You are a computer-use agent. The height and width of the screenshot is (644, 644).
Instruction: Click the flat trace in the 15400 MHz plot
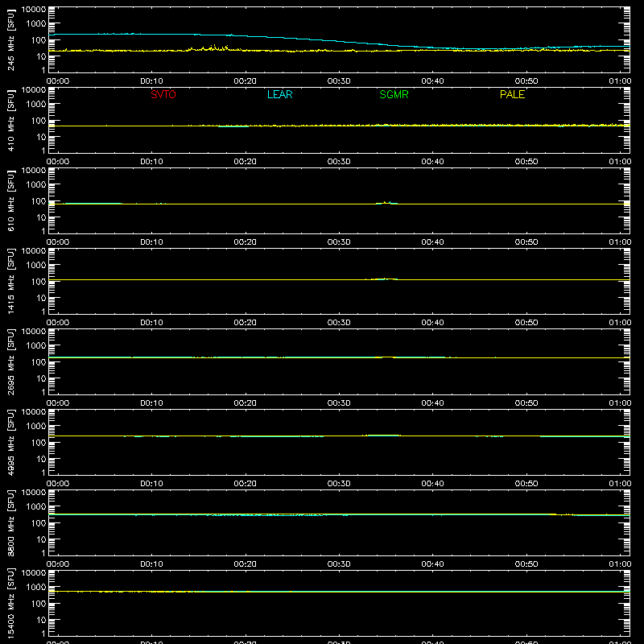339,592
